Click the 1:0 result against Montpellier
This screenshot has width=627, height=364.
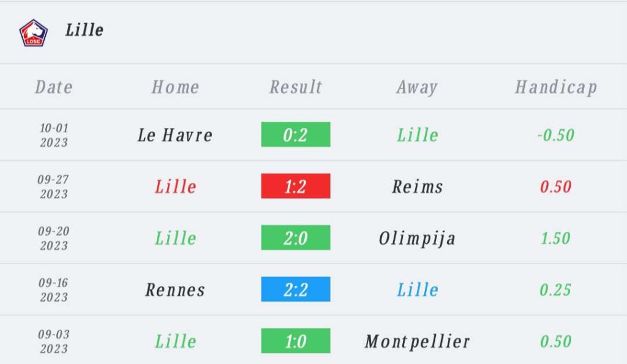tap(296, 341)
